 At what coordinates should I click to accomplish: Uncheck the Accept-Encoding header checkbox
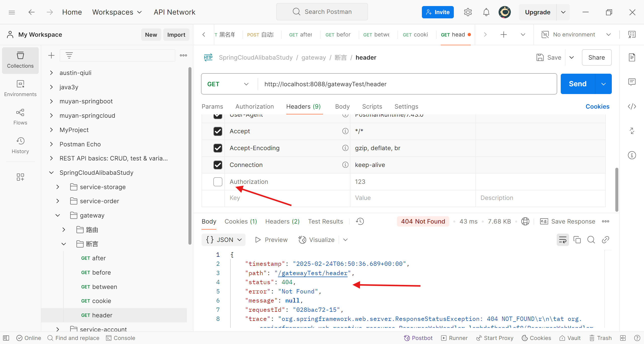pos(218,148)
